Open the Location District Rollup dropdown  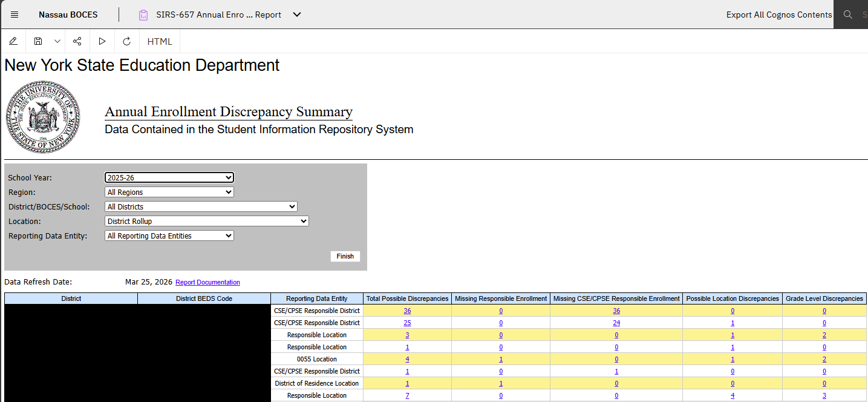tap(207, 221)
